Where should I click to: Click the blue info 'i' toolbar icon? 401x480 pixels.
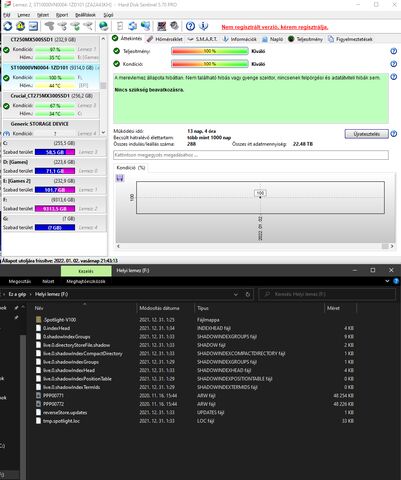(203, 26)
